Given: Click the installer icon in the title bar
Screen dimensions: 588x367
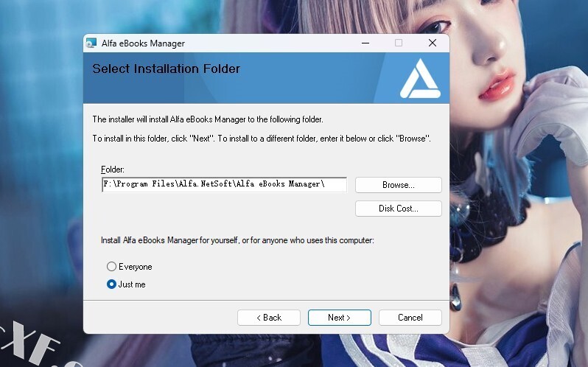Looking at the screenshot, I should pyautogui.click(x=91, y=43).
